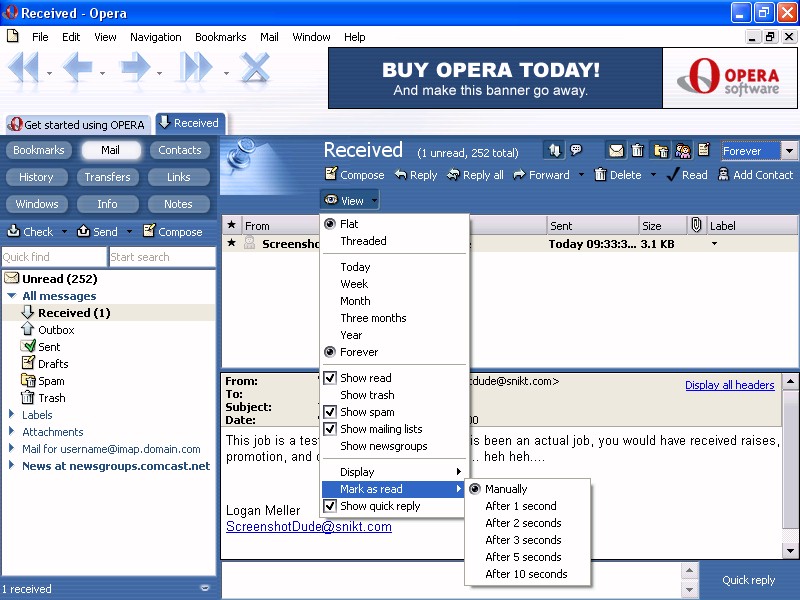Viewport: 800px width, 600px height.
Task: Click Send in the mail panel
Action: click(x=97, y=232)
